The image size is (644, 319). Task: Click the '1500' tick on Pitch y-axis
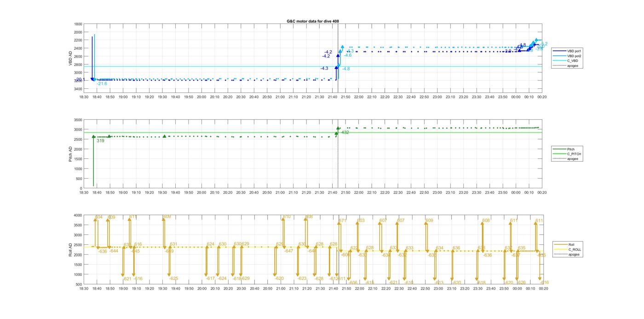[x=78, y=159]
